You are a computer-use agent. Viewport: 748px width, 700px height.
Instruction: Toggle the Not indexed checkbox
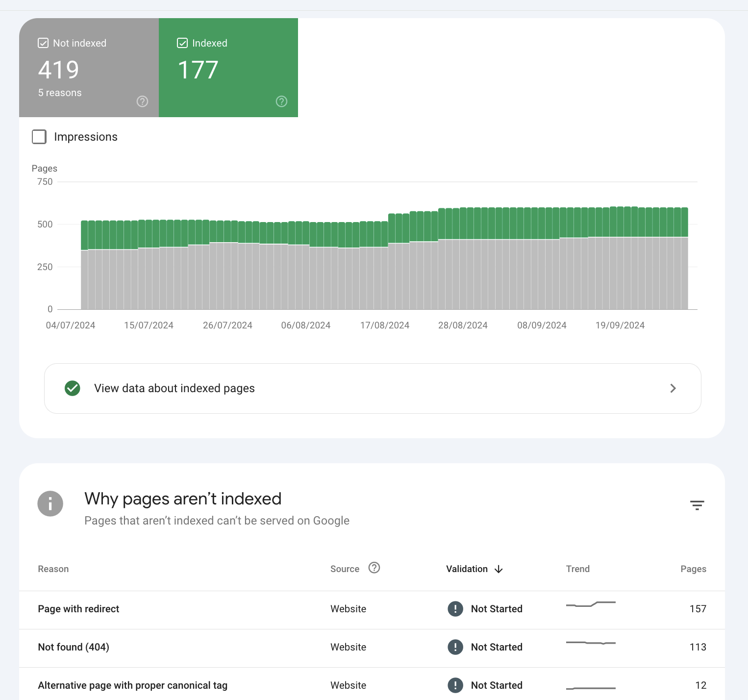tap(43, 43)
